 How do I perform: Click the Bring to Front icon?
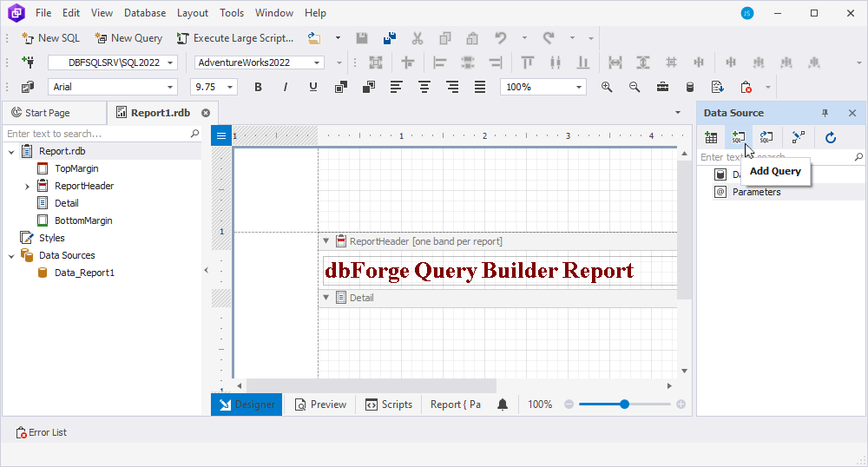point(341,87)
